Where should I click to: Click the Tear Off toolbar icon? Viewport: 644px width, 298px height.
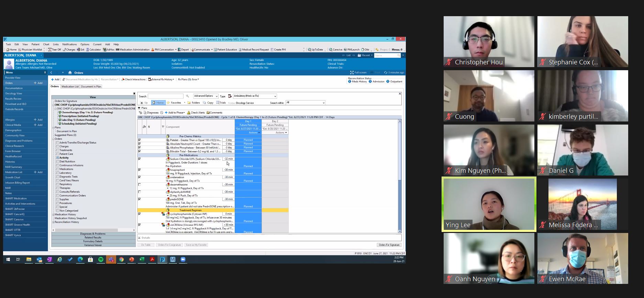click(x=55, y=50)
